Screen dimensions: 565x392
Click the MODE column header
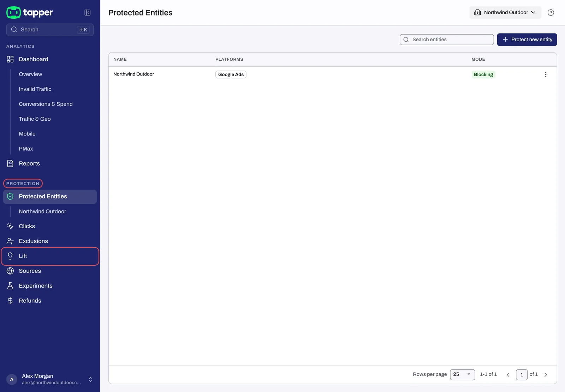tap(478, 59)
